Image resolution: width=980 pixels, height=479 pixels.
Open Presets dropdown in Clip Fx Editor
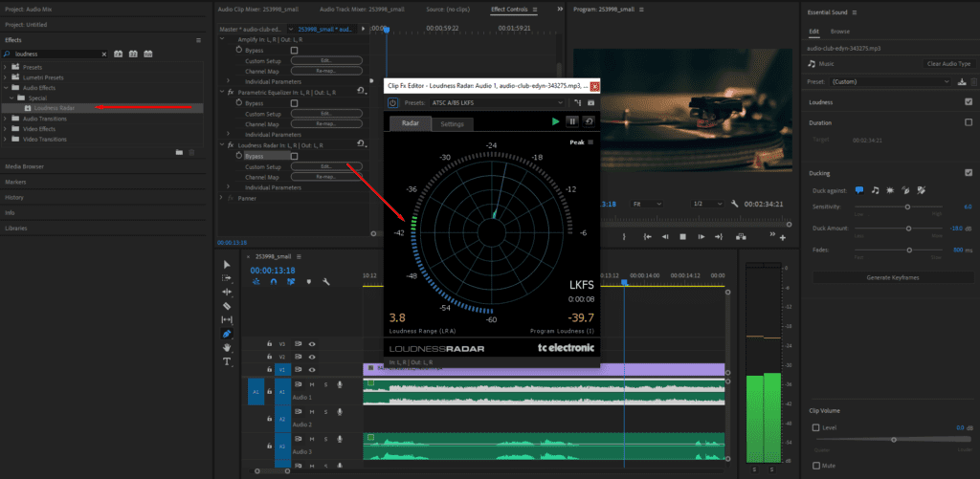point(498,102)
